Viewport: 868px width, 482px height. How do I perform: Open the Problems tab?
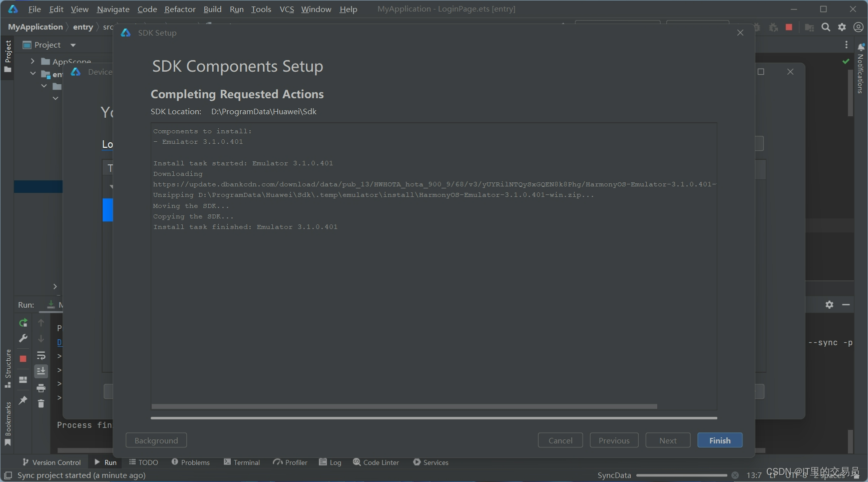[191, 462]
